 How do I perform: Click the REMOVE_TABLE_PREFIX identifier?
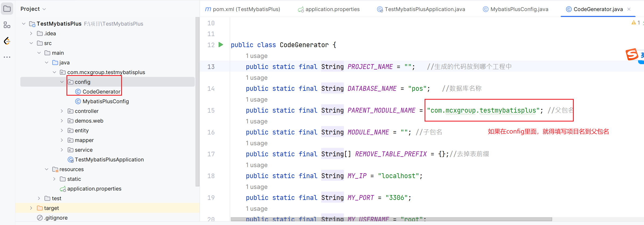[391, 154]
